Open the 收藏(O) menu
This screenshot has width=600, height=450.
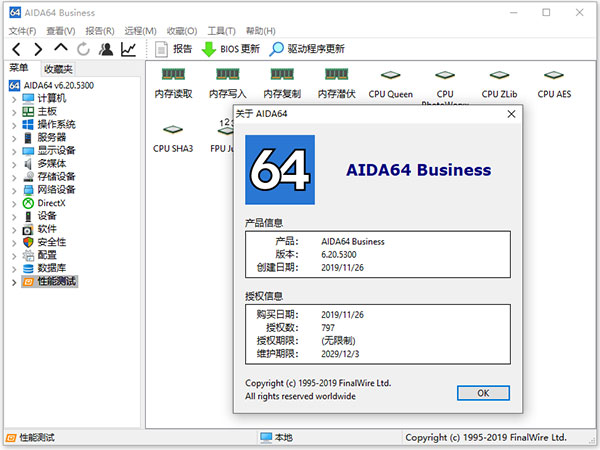coord(182,31)
